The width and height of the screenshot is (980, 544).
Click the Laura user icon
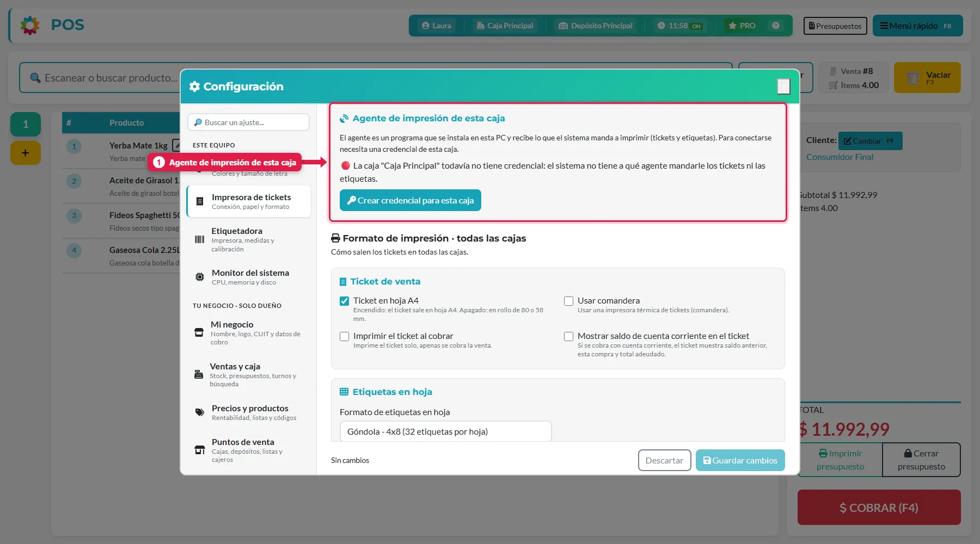click(426, 26)
